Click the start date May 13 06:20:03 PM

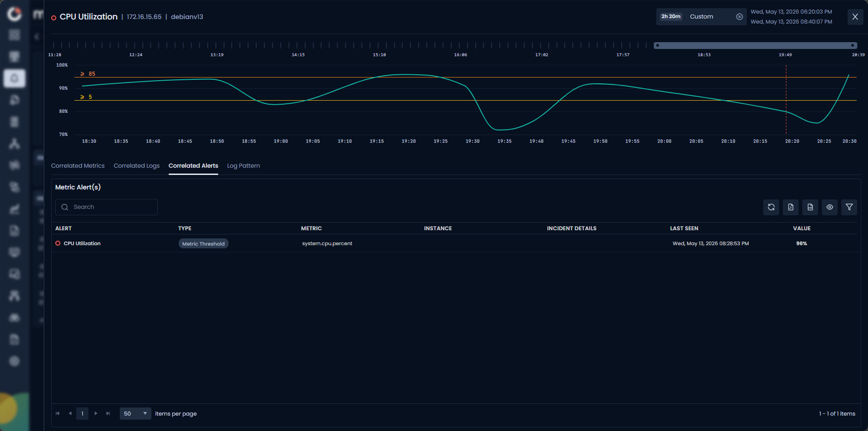pos(791,12)
